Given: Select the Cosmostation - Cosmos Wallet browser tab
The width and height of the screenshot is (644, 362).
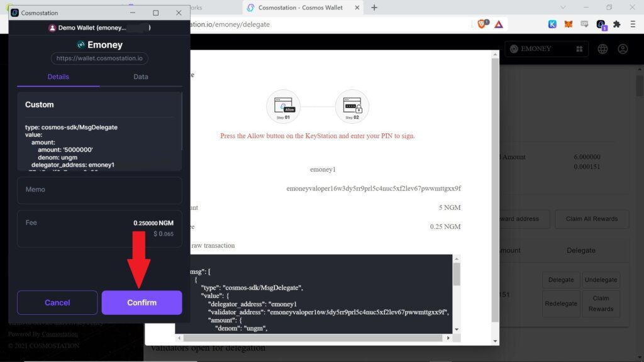Looking at the screenshot, I should click(303, 8).
